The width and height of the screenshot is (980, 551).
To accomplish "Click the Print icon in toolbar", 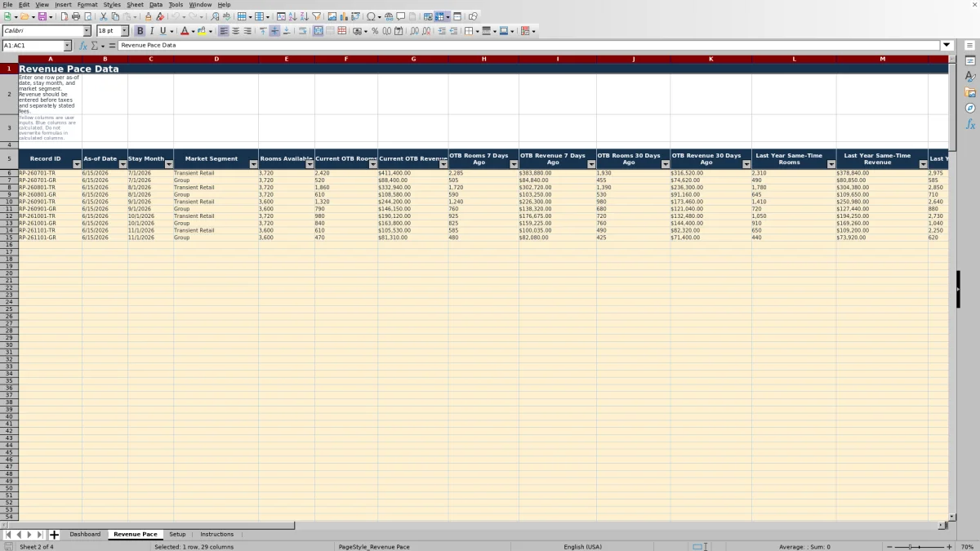I will tap(76, 16).
